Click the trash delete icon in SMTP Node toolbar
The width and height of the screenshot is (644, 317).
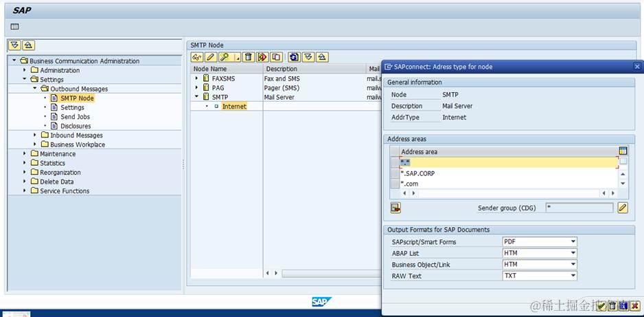[248, 57]
